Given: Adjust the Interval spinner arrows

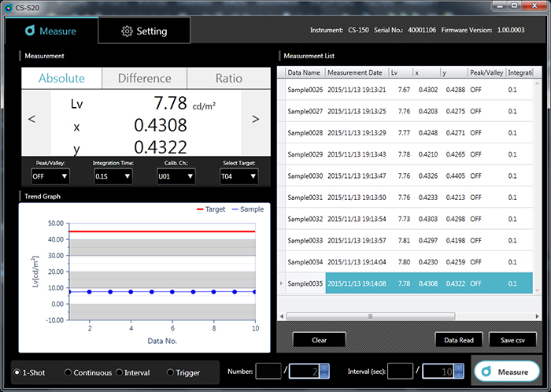Looking at the screenshot, I should coord(459,372).
